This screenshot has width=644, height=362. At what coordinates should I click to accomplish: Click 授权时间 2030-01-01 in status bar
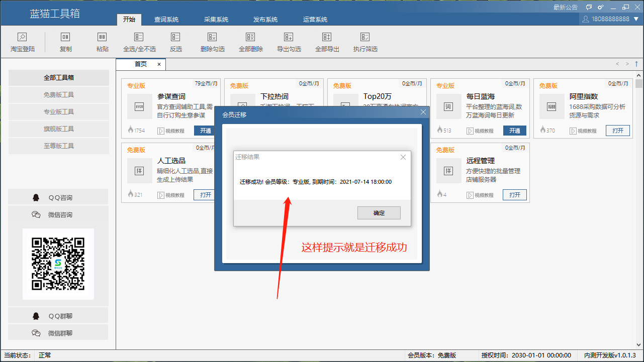[526, 355]
